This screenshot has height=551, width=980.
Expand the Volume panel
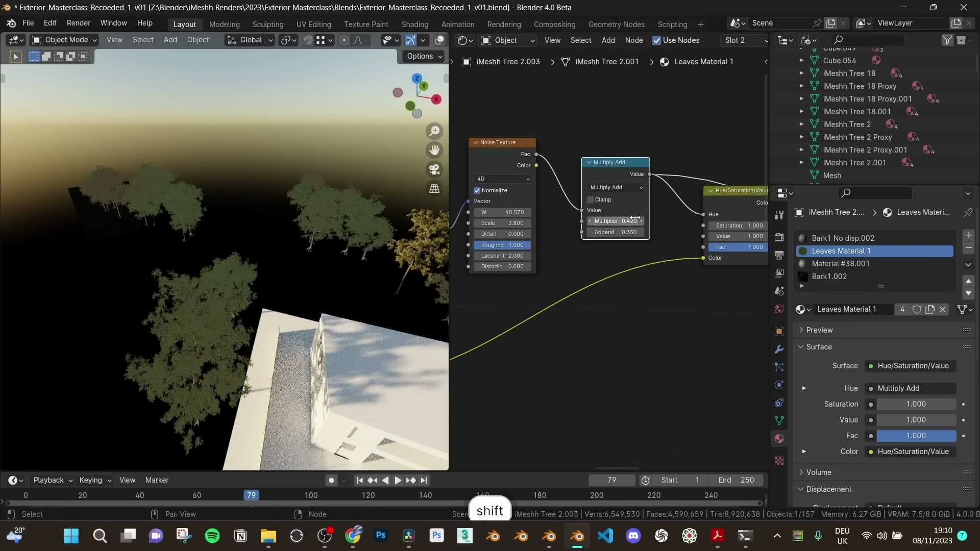coord(819,472)
